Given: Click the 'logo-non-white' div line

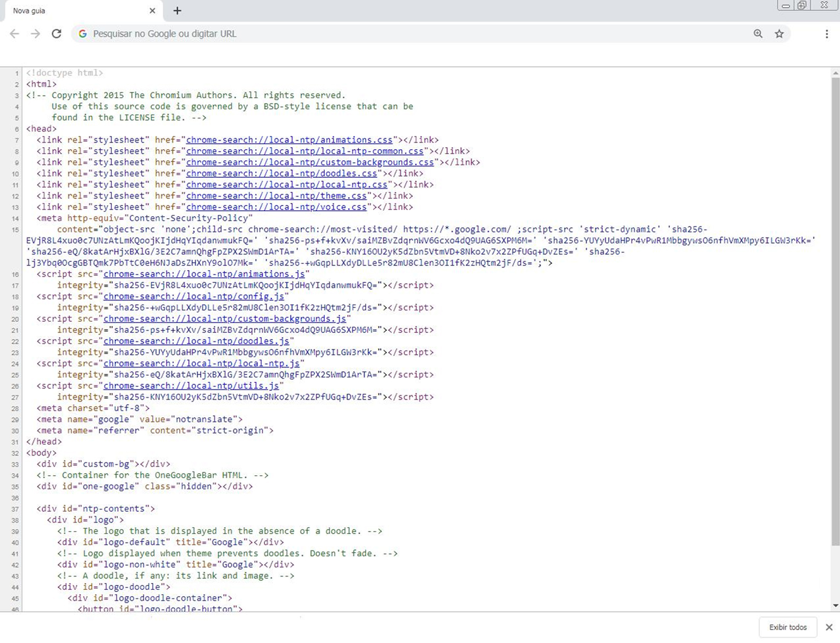Looking at the screenshot, I should click(x=176, y=564).
